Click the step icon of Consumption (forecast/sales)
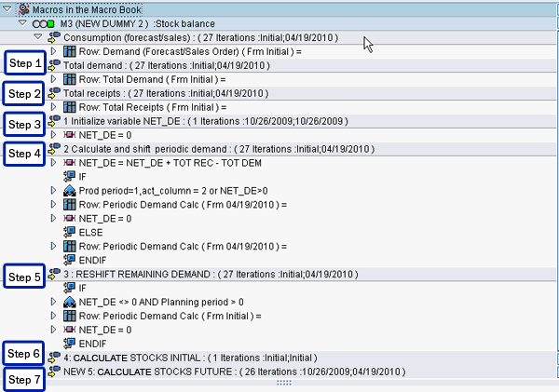Screen dimensions: 559x392 click(x=54, y=37)
